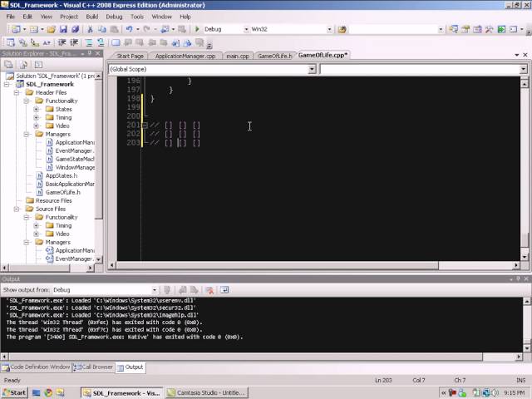This screenshot has width=532, height=399.
Task: Click the Undo arrow icon
Action: [130, 29]
